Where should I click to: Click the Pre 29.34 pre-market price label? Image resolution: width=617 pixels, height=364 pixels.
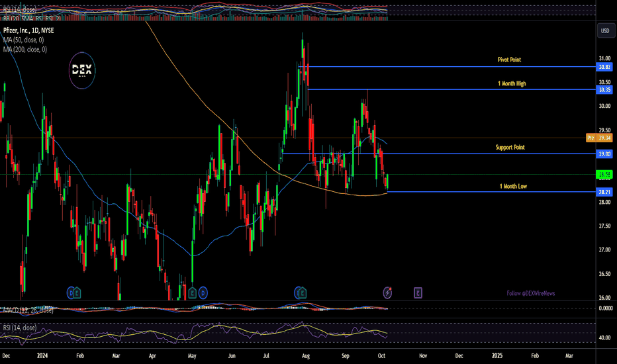point(599,138)
